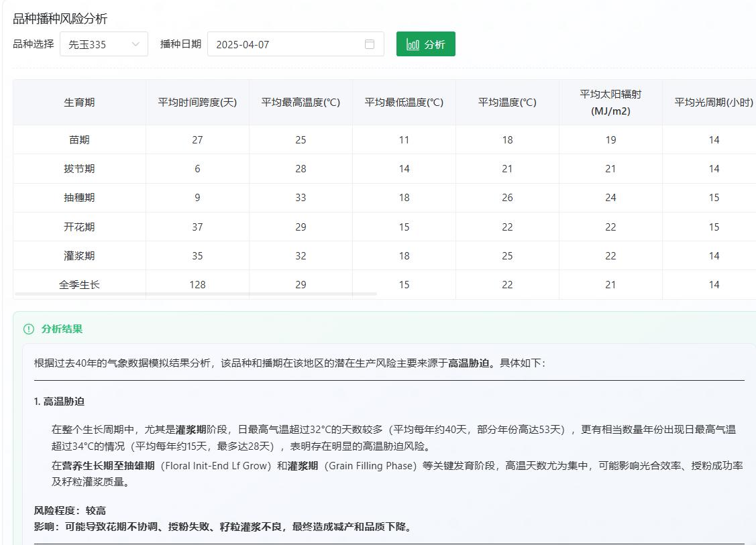Screen dimensions: 756x545
Task: Open the 品种选择 dropdown showing 先玉335
Action: tap(104, 44)
